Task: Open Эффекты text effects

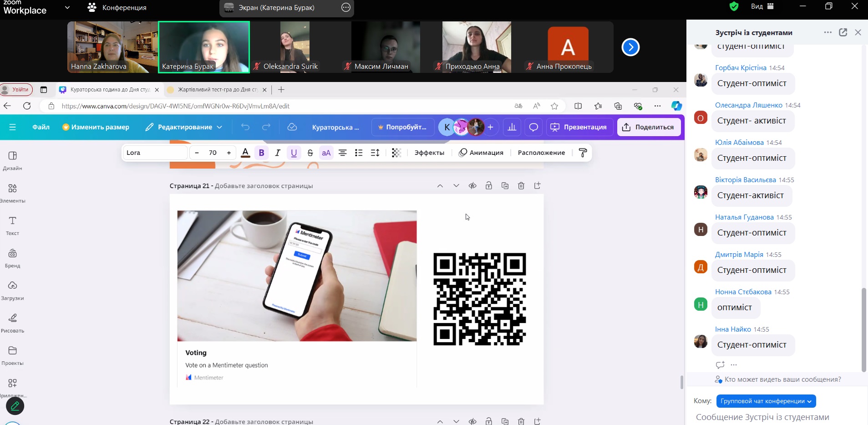Action: coord(429,153)
